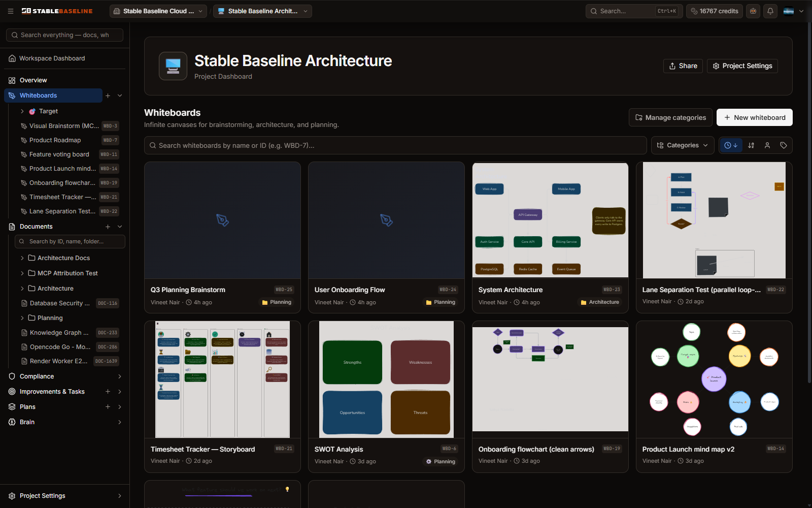Open Compliance in the sidebar
This screenshot has width=812, height=508.
coord(37,376)
